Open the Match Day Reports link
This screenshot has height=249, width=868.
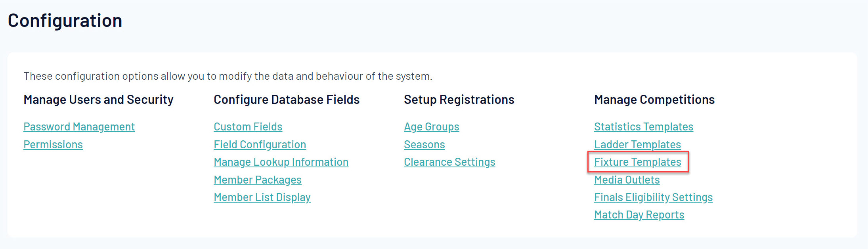pyautogui.click(x=639, y=215)
